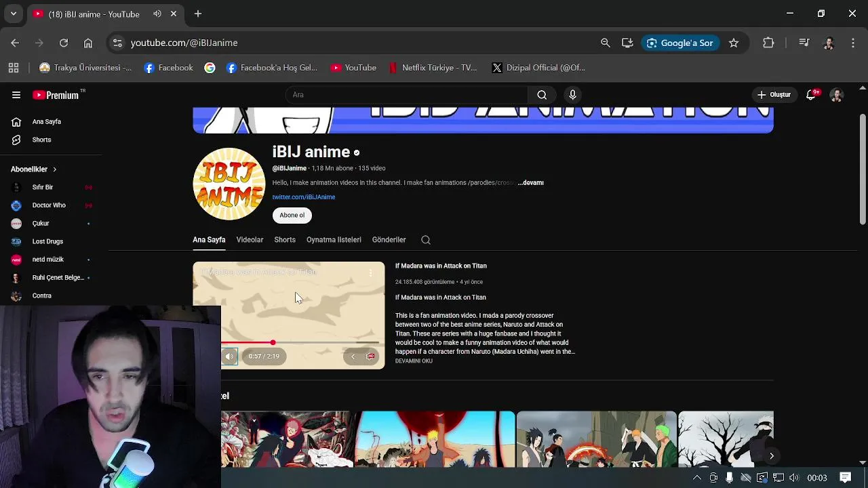The image size is (868, 488).
Task: Open the Gönderiler tab
Action: pyautogui.click(x=389, y=240)
